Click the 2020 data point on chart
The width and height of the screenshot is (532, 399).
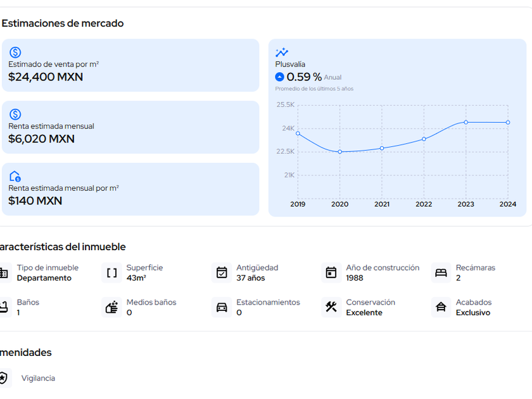340,152
